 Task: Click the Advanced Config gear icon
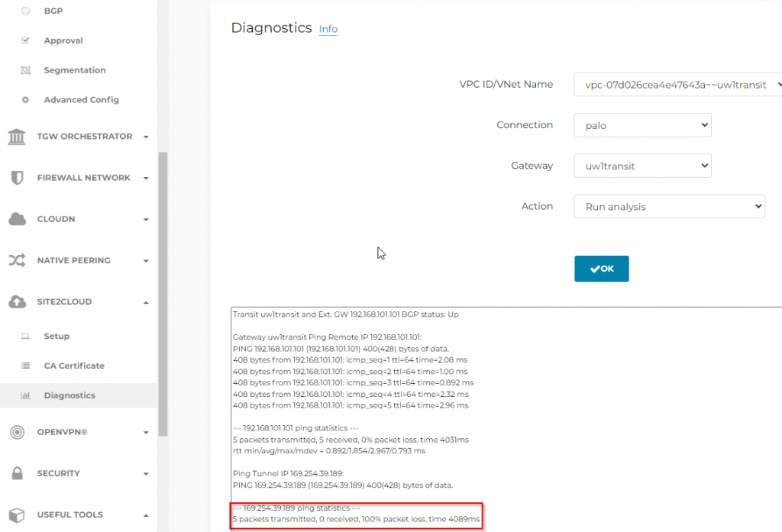[x=25, y=100]
